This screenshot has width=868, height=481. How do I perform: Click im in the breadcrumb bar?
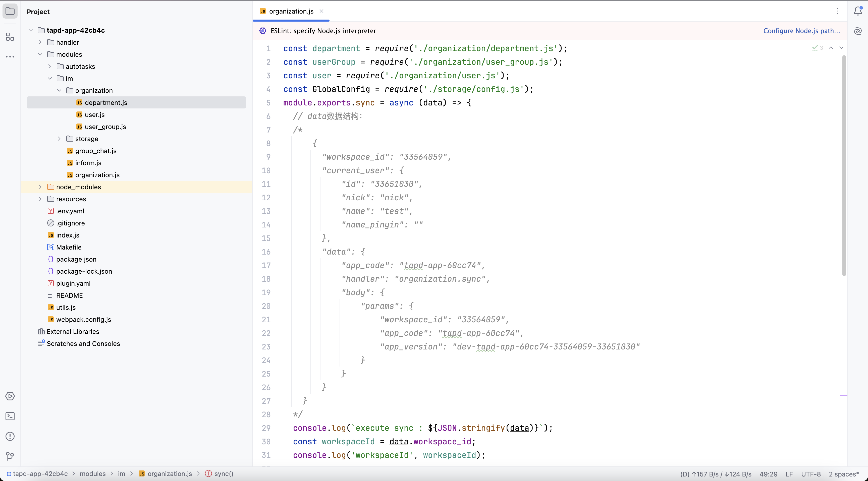(x=121, y=473)
